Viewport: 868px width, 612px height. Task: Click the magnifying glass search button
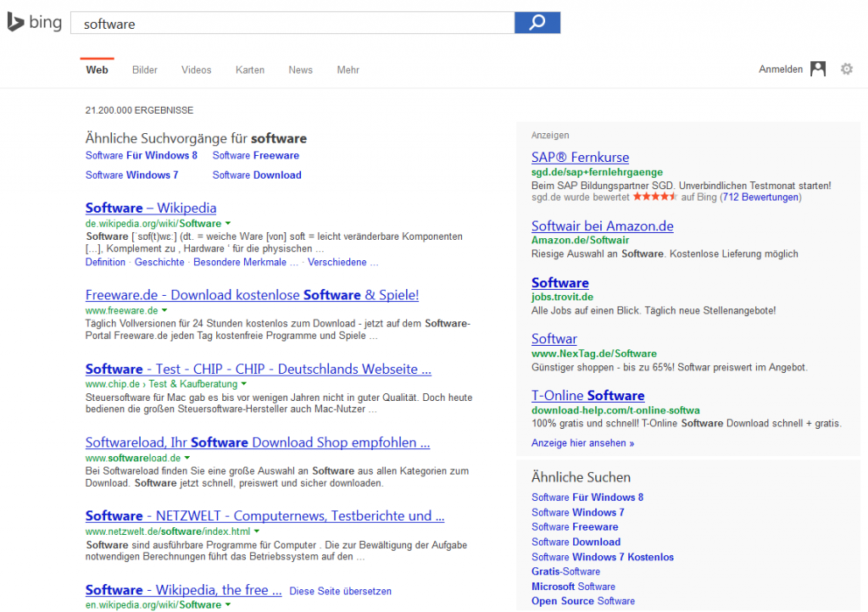(537, 23)
